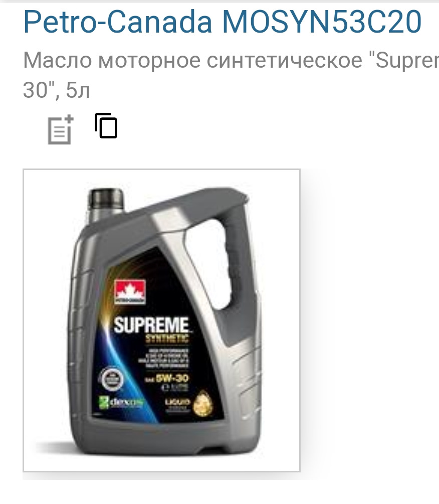Click the green dexos logo on label
The image size is (439, 504).
(x=121, y=402)
